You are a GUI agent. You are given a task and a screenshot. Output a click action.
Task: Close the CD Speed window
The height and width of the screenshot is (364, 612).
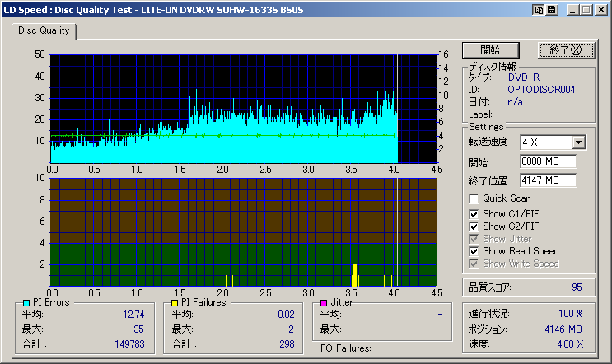point(600,10)
